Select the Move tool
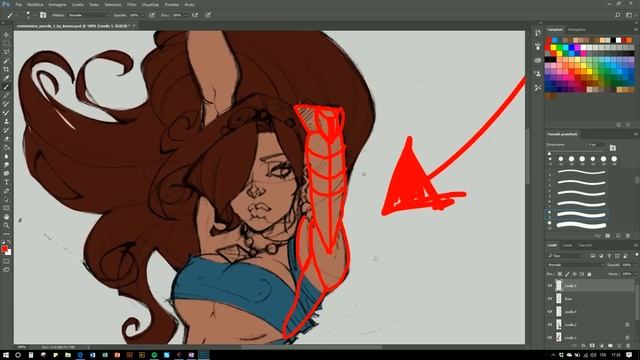The height and width of the screenshot is (360, 640). coord(6,35)
